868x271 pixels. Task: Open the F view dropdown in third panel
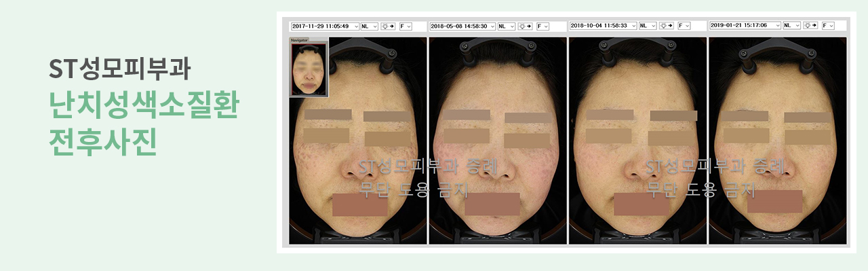point(684,26)
